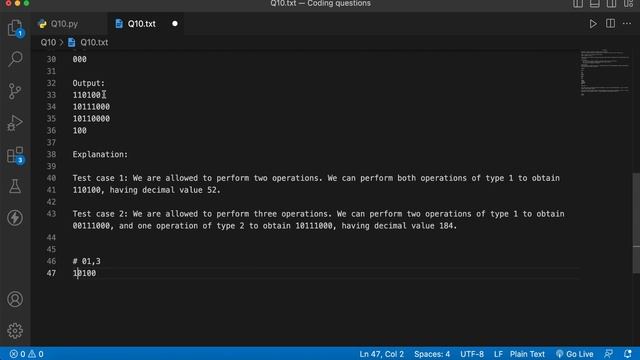Click the unsaved dot on Q10.txt tab
The width and height of the screenshot is (640, 360).
(175, 24)
